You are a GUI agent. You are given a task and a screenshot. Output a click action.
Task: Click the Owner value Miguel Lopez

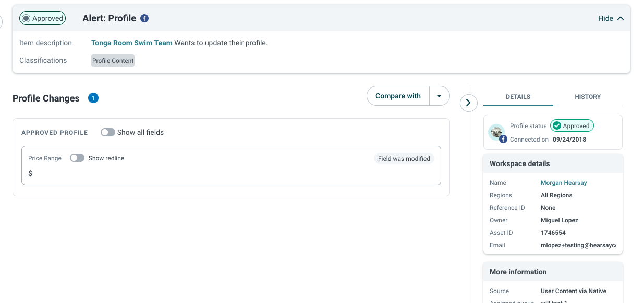pos(560,220)
